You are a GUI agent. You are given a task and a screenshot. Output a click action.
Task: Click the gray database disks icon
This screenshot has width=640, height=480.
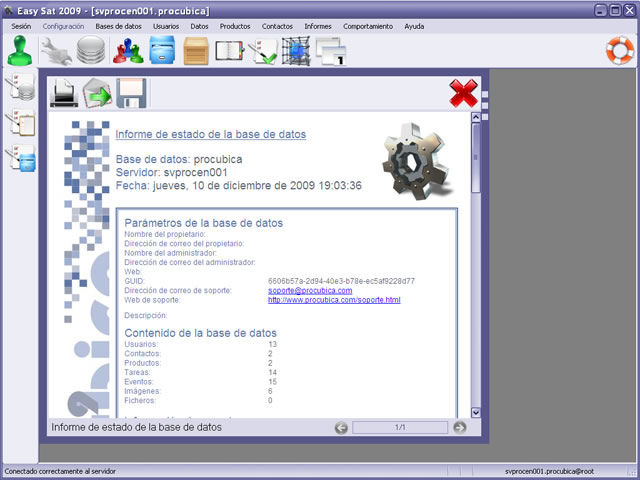click(91, 50)
